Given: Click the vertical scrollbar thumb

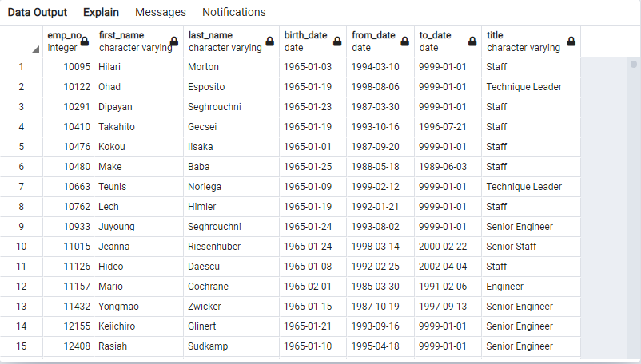Looking at the screenshot, I should point(634,64).
